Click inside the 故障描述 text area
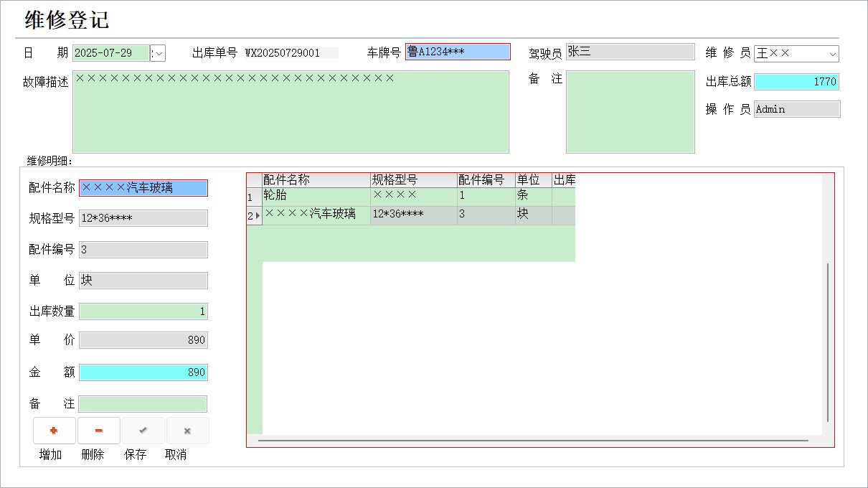868x488 pixels. click(x=291, y=111)
